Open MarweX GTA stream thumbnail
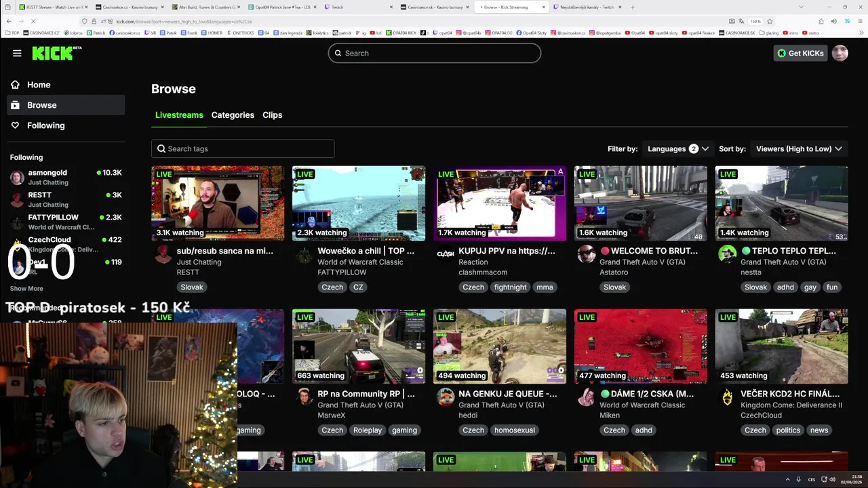868x488 pixels. 359,346
